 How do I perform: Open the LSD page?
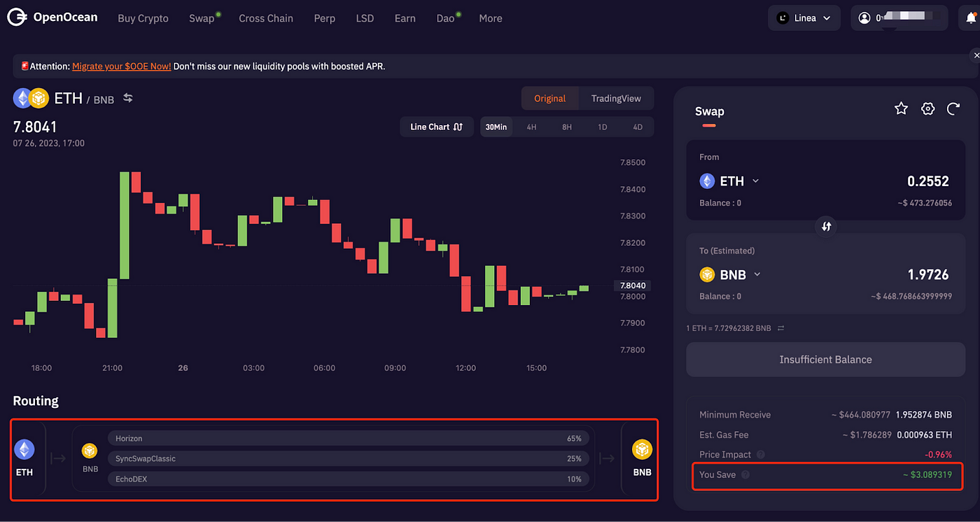pos(365,18)
